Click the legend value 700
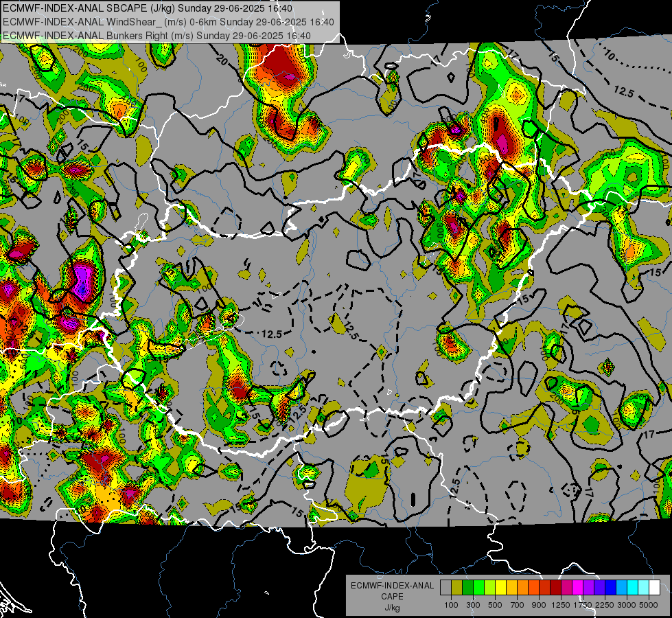The image size is (672, 618). pos(518,605)
